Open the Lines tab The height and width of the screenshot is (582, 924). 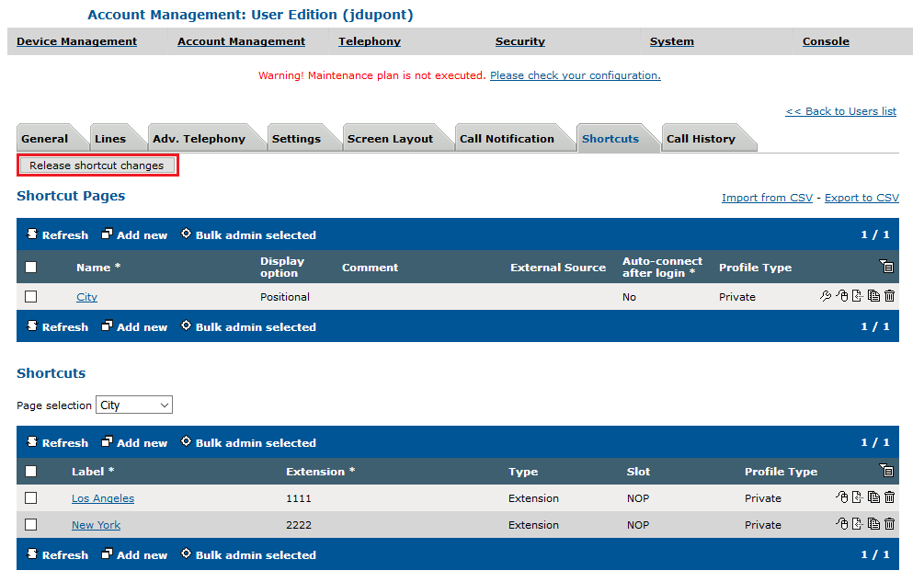point(110,139)
